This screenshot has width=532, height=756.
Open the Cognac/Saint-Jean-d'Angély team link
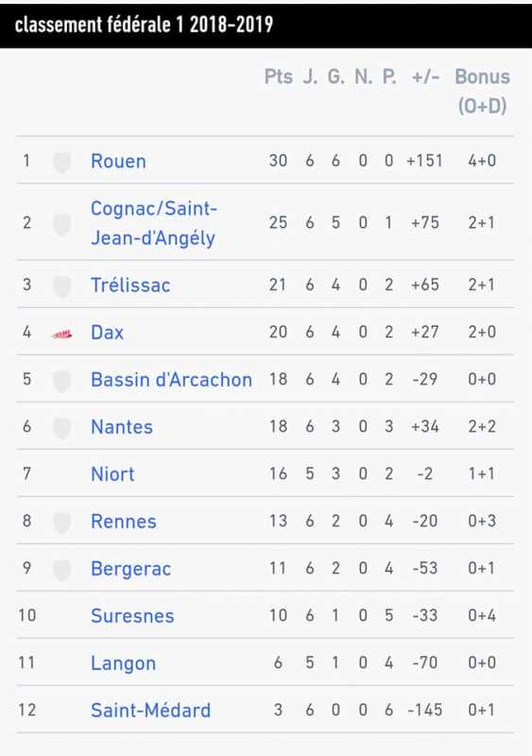pyautogui.click(x=154, y=223)
